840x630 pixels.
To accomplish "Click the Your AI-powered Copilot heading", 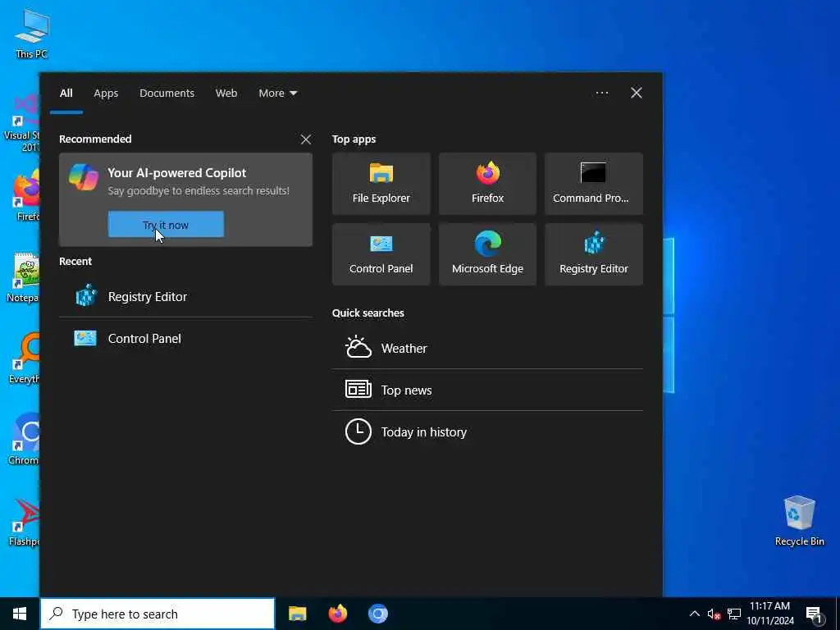I will click(177, 173).
